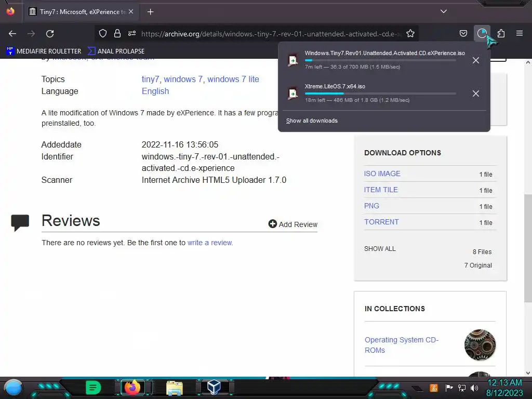Open File Explorer from the taskbar

tap(175, 388)
